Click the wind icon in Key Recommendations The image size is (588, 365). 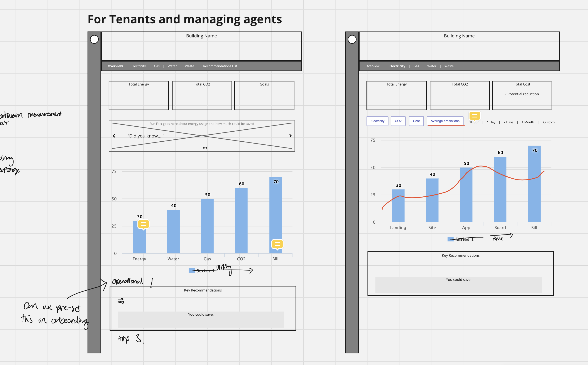[x=121, y=301]
